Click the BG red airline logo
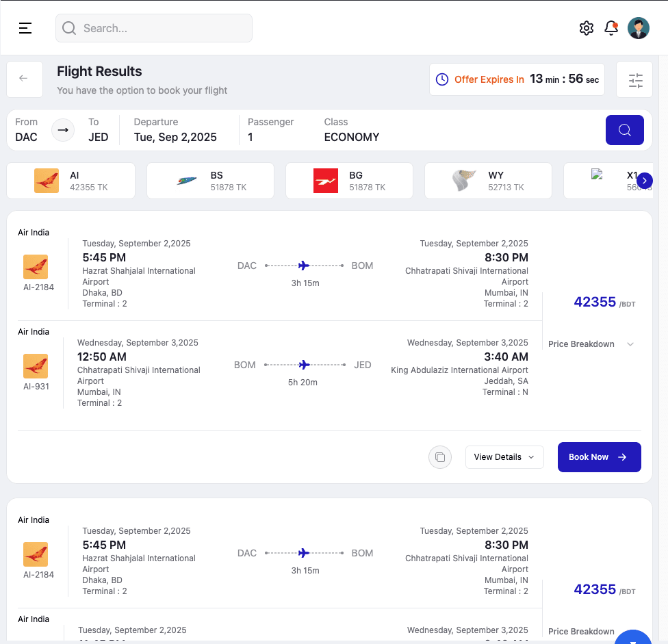The width and height of the screenshot is (668, 644). pos(326,181)
